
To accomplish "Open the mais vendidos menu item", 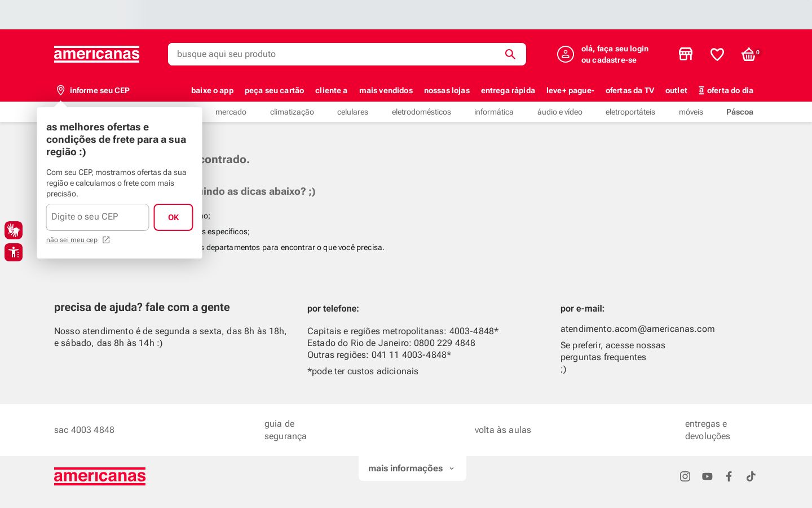I will click(x=386, y=90).
